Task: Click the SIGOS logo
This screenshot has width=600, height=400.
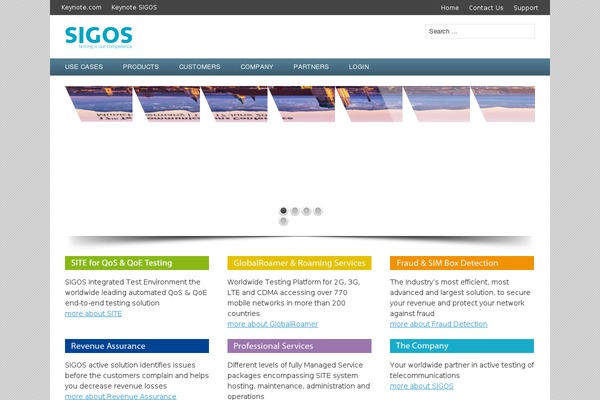Action: pos(99,37)
